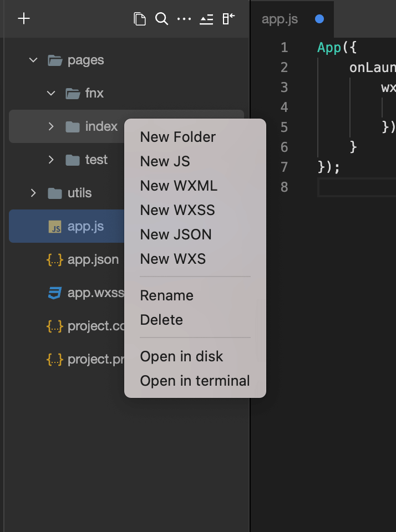Expand the utils folder chevron
This screenshot has height=532, width=396.
point(33,193)
